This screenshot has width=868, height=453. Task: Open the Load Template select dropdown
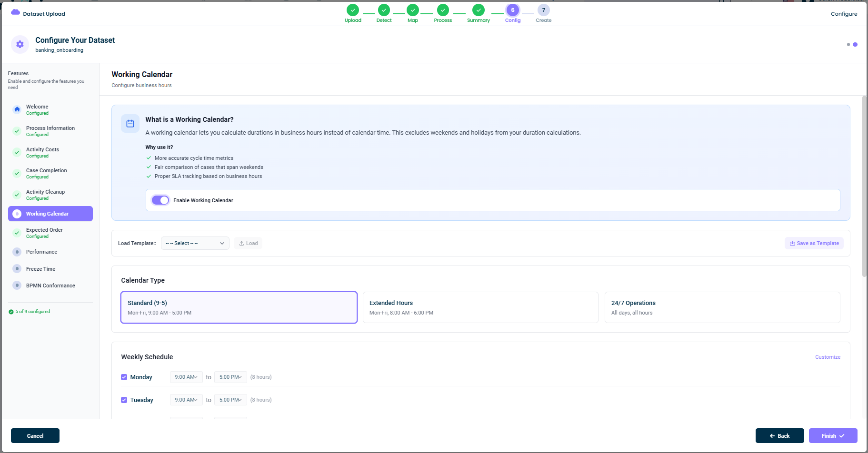(x=195, y=243)
